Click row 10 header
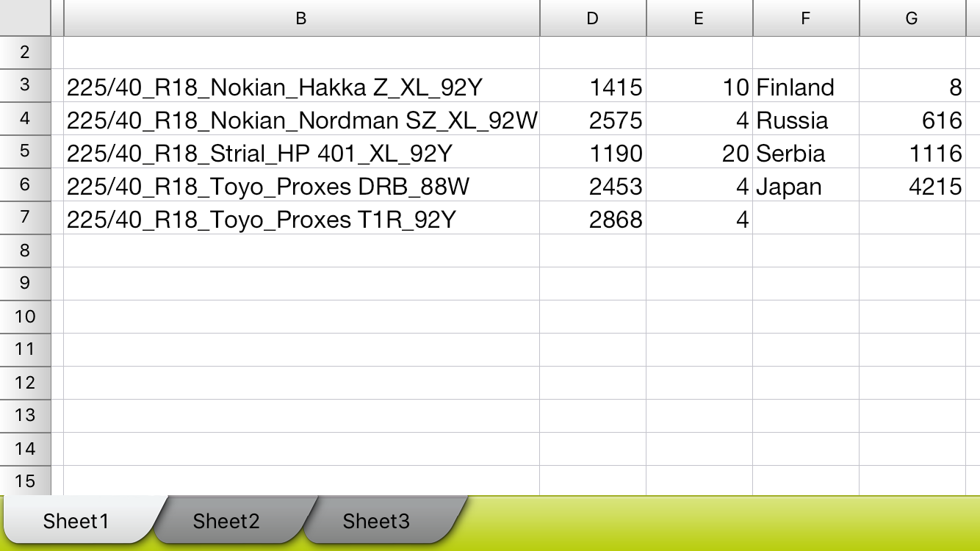 pyautogui.click(x=25, y=317)
